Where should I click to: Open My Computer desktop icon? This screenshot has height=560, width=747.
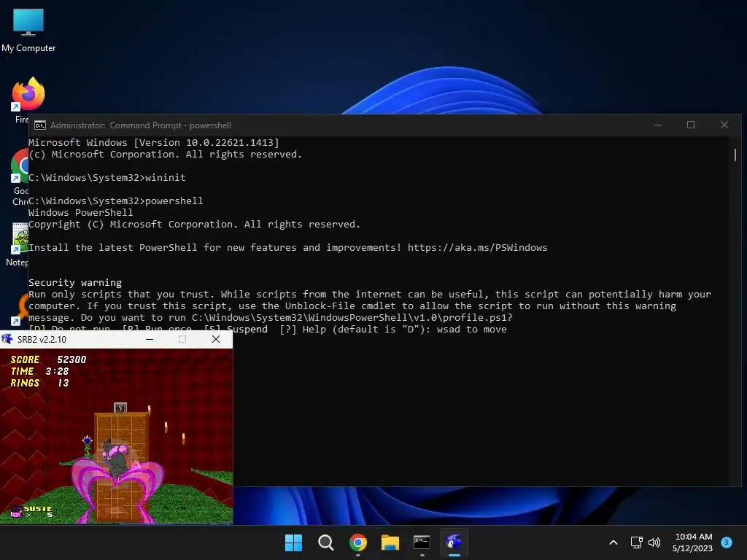[28, 30]
